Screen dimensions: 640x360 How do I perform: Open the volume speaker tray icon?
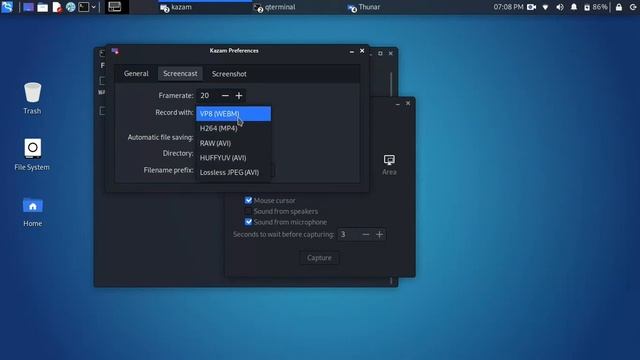click(560, 7)
